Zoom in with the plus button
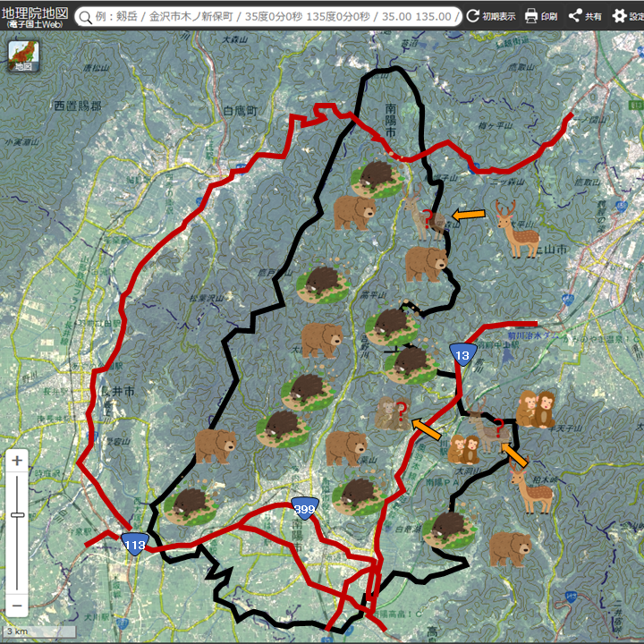 click(18, 462)
